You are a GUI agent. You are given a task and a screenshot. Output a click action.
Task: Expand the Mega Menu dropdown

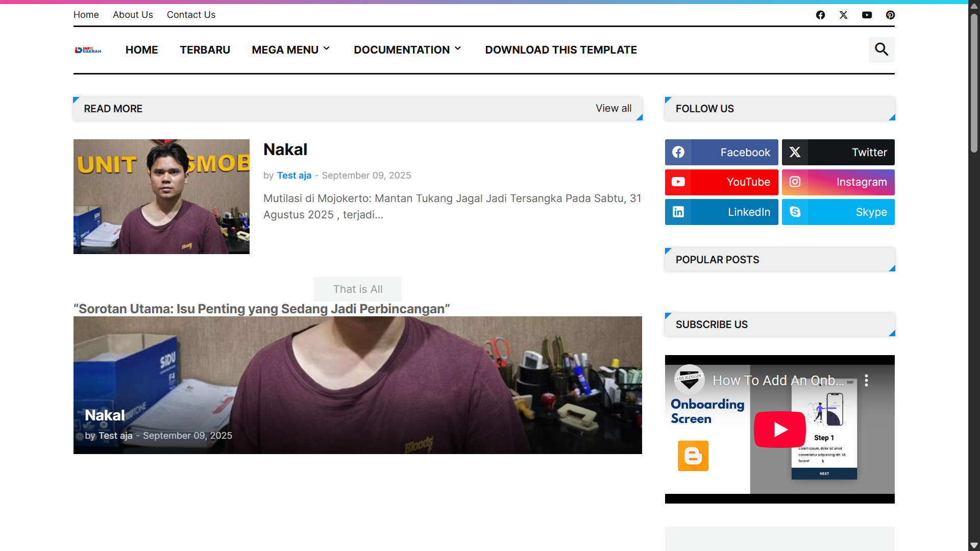291,49
